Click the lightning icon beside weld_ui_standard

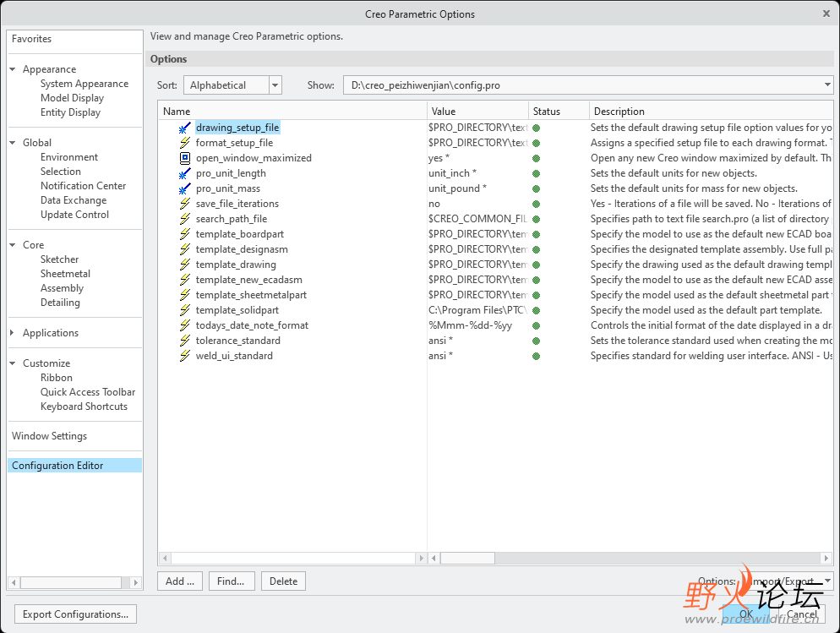tap(185, 356)
